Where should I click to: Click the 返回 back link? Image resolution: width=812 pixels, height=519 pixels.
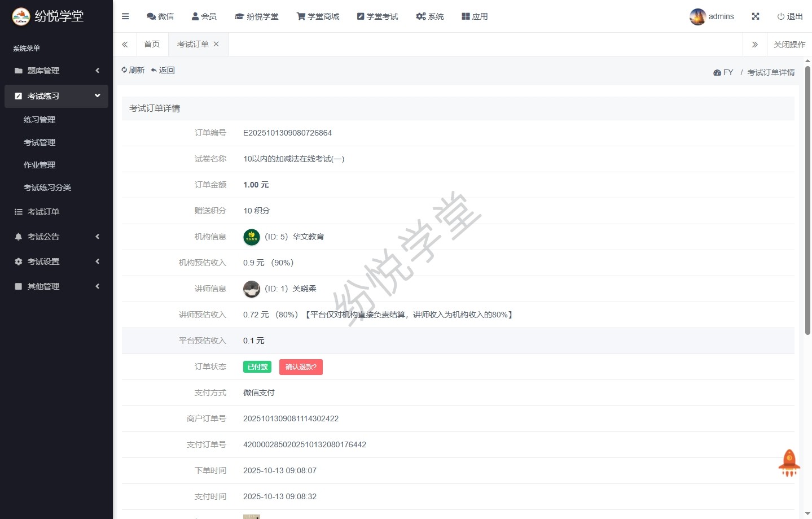(x=163, y=70)
